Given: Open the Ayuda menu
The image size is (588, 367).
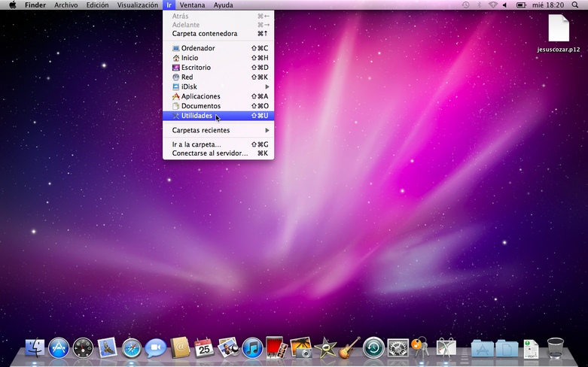Looking at the screenshot, I should (223, 5).
